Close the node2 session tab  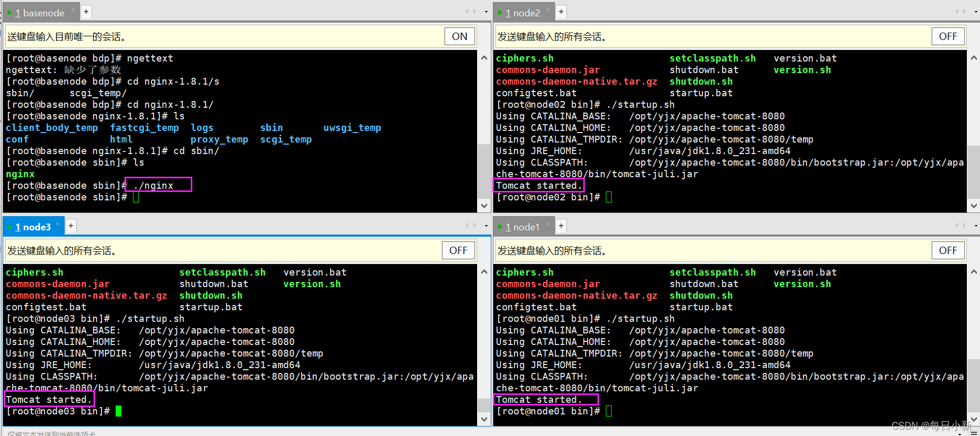click(548, 9)
